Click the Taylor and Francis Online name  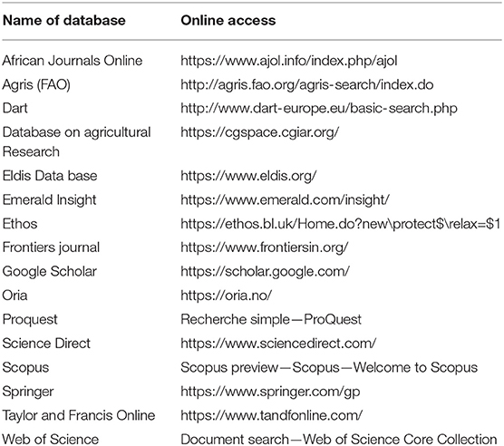coord(79,415)
